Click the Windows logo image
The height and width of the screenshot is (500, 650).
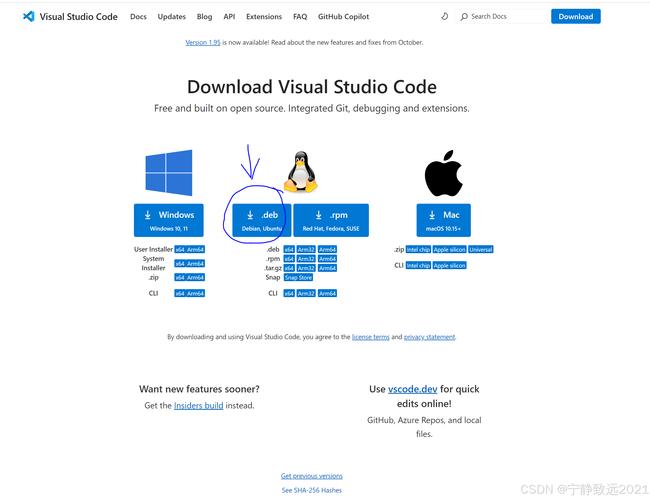tap(169, 172)
